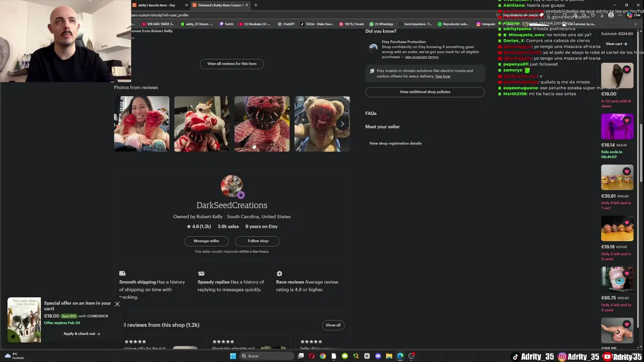644x362 pixels.
Task: Click the DarkSeedCreations shop avatar
Action: [x=232, y=187]
